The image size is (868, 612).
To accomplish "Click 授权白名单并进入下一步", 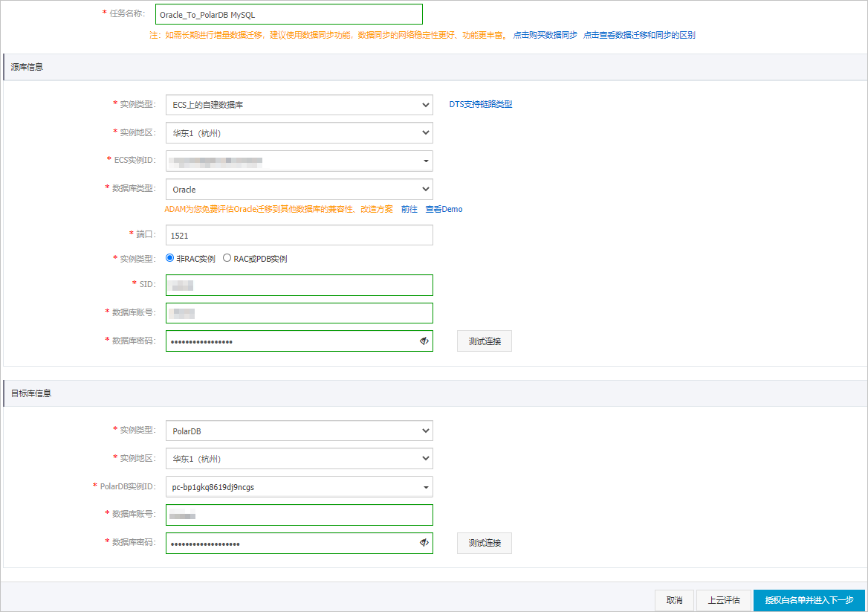I will 809,600.
